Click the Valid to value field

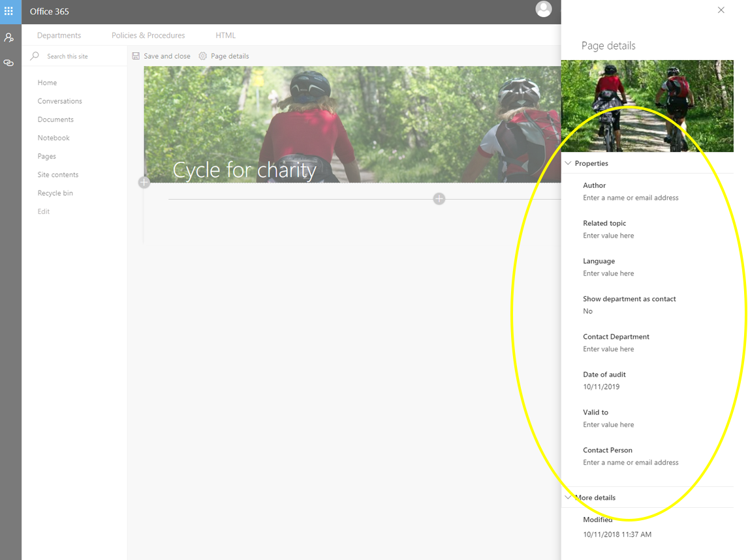(x=608, y=424)
